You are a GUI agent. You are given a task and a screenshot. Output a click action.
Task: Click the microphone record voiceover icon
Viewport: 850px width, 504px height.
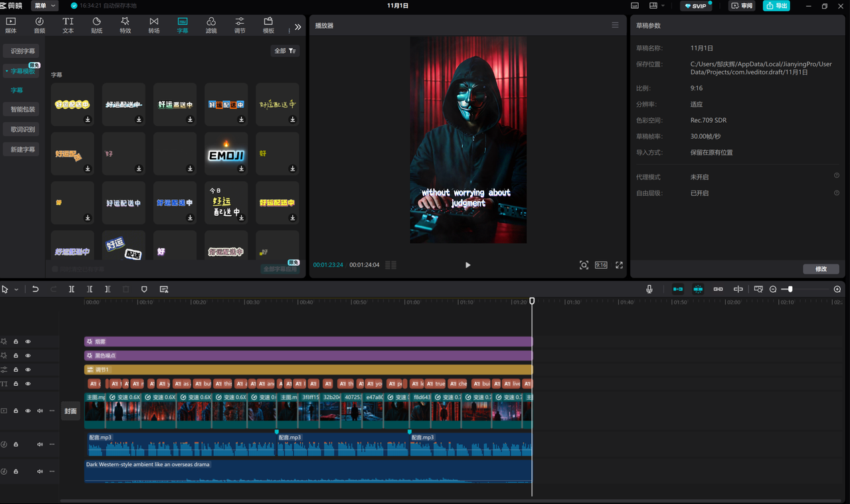pos(649,290)
